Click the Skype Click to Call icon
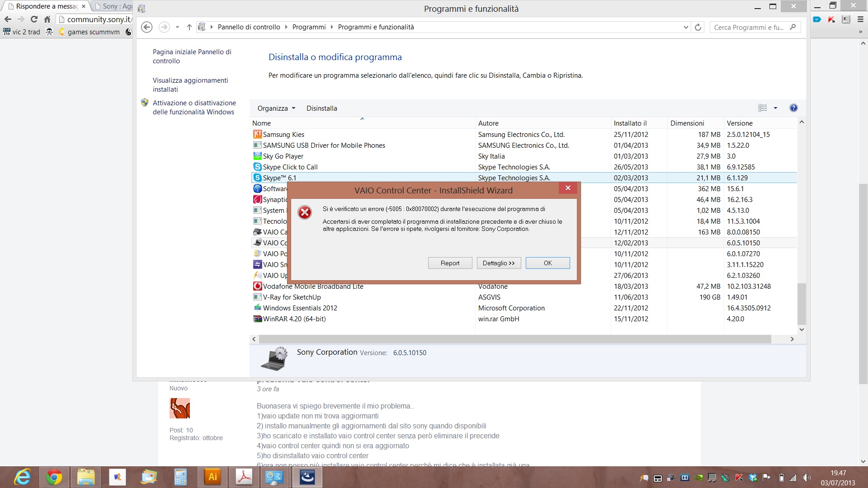Screen dimensions: 868x488 (257, 167)
